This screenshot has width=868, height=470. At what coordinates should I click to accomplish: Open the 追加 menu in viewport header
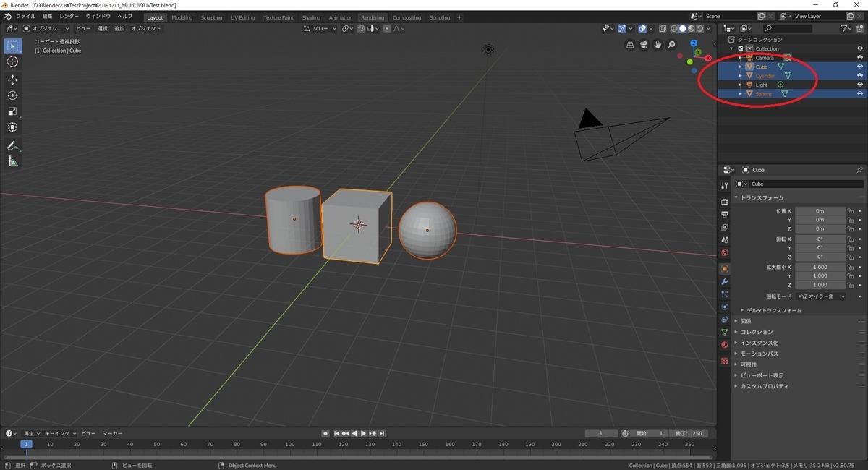click(x=119, y=28)
